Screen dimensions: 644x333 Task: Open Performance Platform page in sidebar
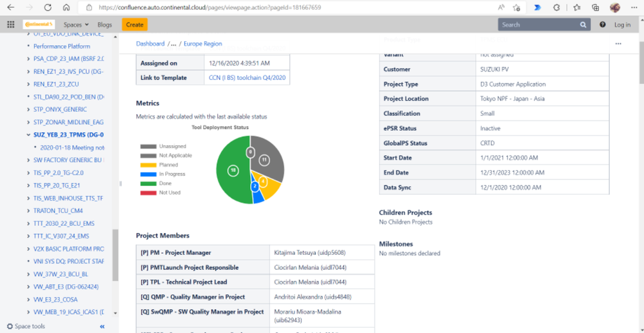click(62, 46)
